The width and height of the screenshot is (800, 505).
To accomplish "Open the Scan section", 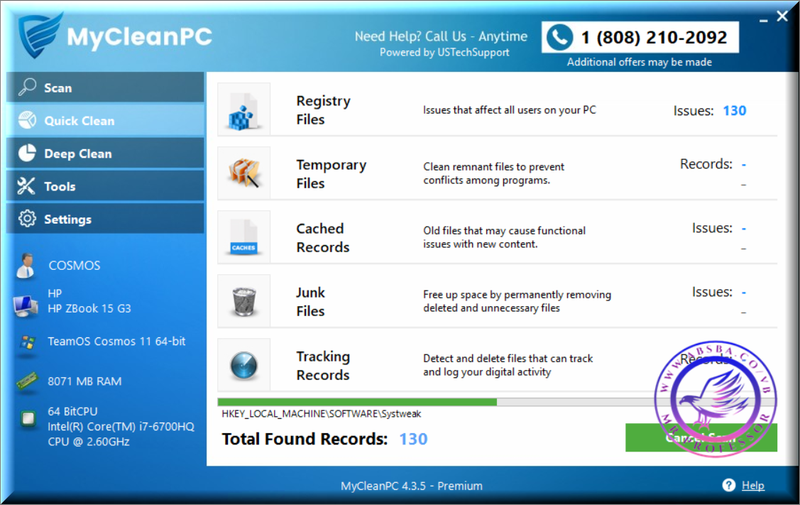I will pos(106,88).
